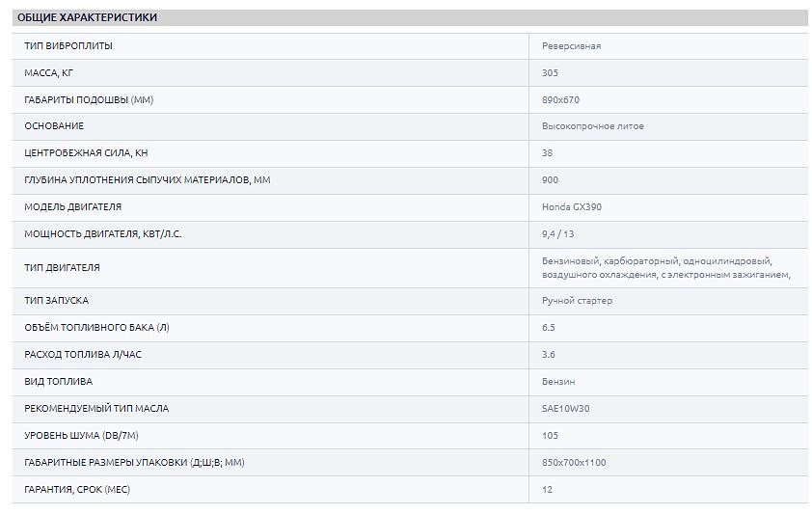Image resolution: width=812 pixels, height=514 pixels.
Task: Click the 'ГАРАНТИЯ, СРОК (МЕС)' label
Action: pos(77,490)
